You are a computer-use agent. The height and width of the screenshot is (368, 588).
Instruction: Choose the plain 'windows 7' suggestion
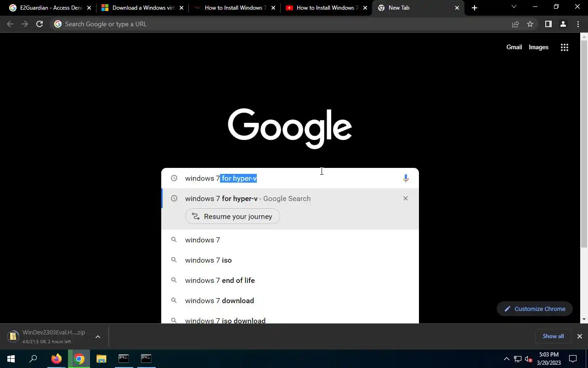click(x=290, y=240)
